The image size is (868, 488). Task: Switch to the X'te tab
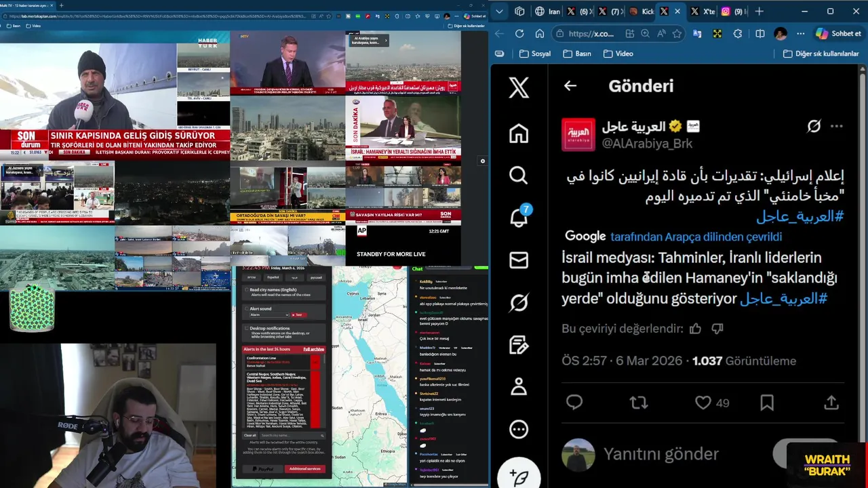coord(702,12)
